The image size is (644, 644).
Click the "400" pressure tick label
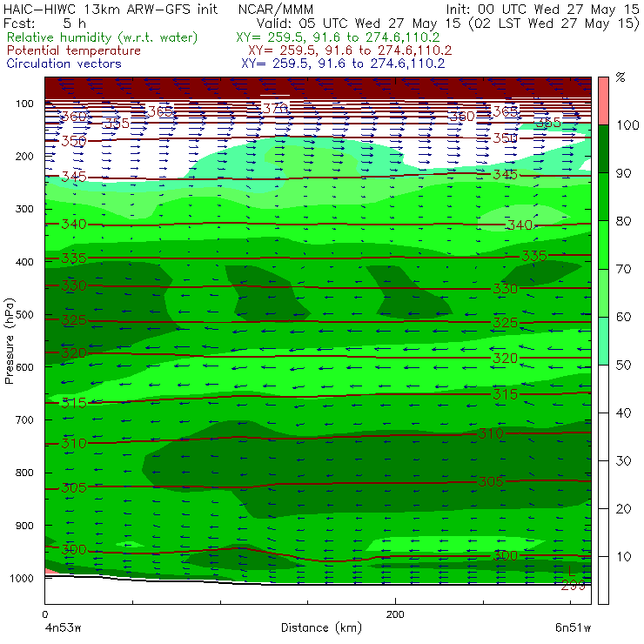point(24,262)
